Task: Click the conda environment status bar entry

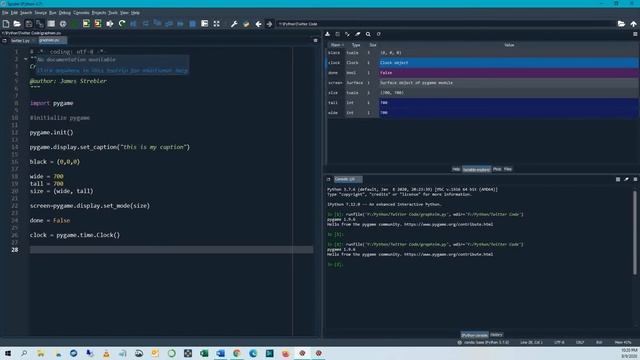Action: click(483, 342)
